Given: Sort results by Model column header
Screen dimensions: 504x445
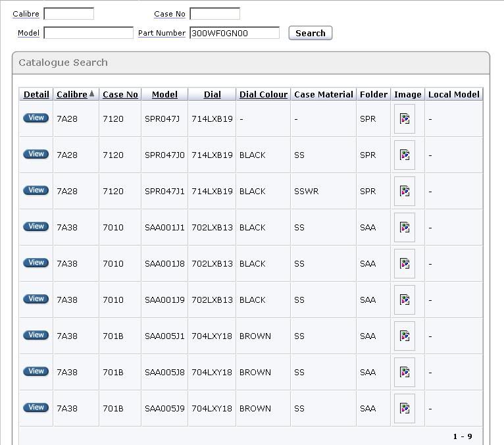Looking at the screenshot, I should click(x=164, y=95).
